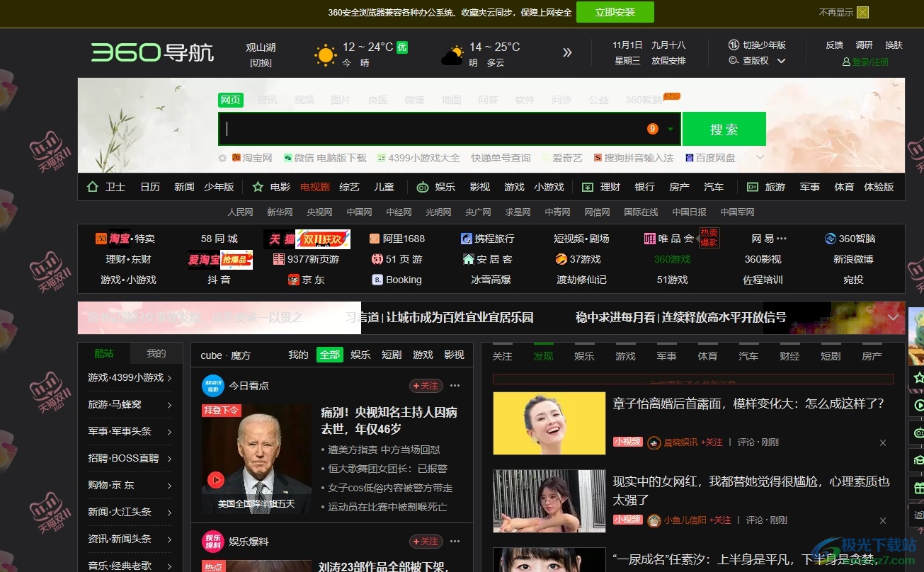The height and width of the screenshot is (572, 924).
Task: Show more weather with the double-arrow icon
Action: pyautogui.click(x=567, y=52)
